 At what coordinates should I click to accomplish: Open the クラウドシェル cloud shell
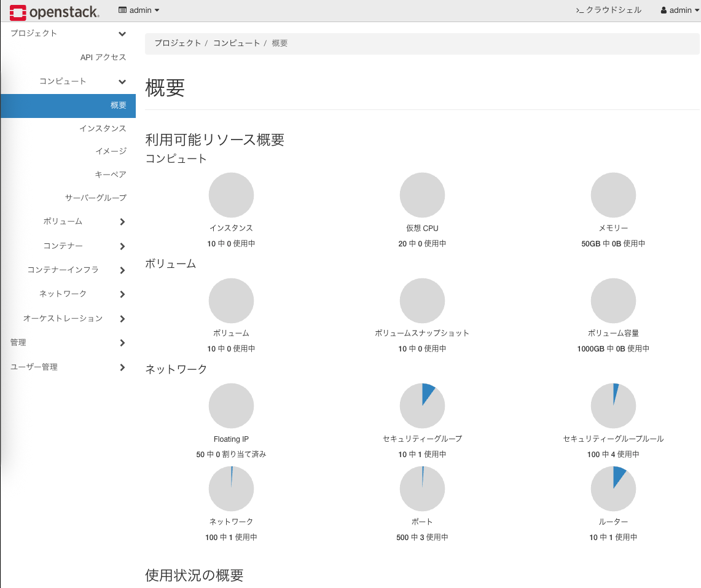[608, 10]
